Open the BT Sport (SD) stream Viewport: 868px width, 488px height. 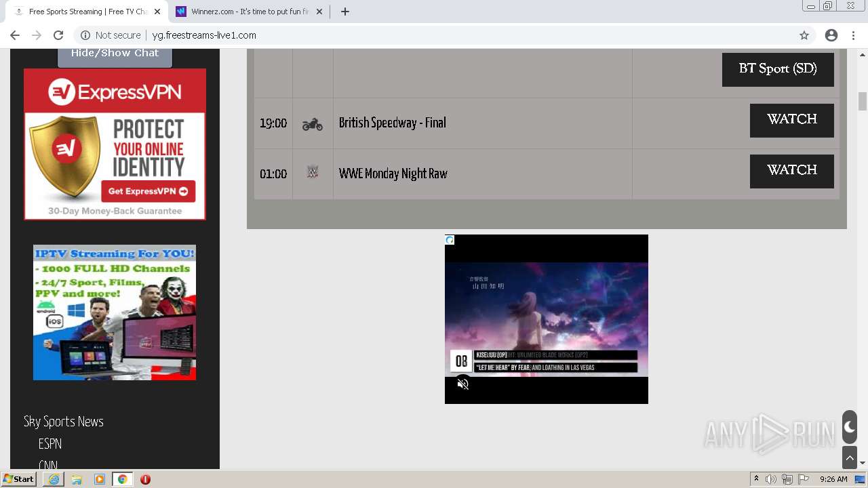tap(778, 69)
